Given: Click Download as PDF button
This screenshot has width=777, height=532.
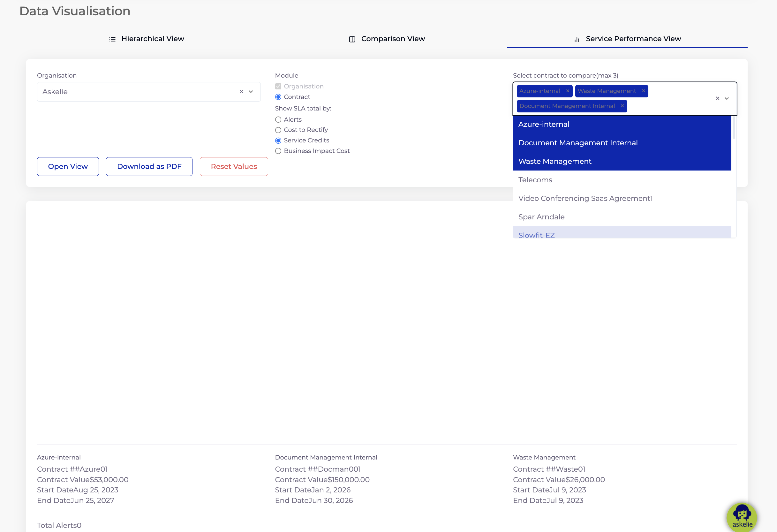Looking at the screenshot, I should coord(149,166).
